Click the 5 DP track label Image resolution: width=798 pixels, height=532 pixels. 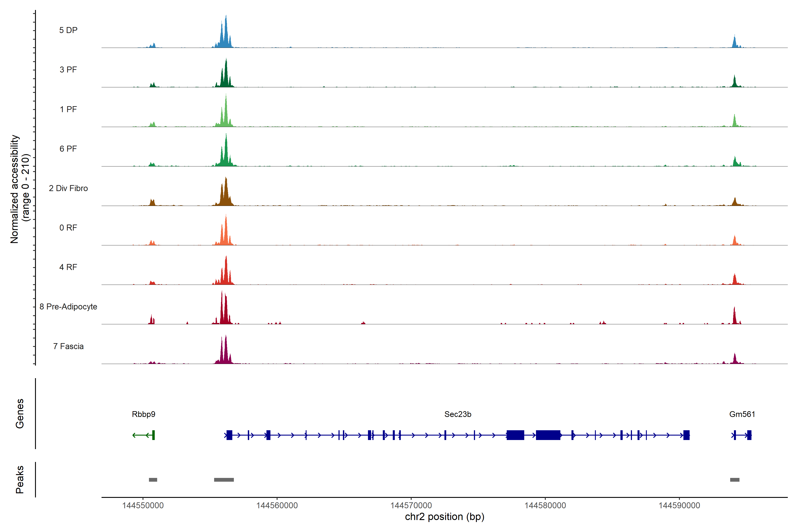point(68,30)
